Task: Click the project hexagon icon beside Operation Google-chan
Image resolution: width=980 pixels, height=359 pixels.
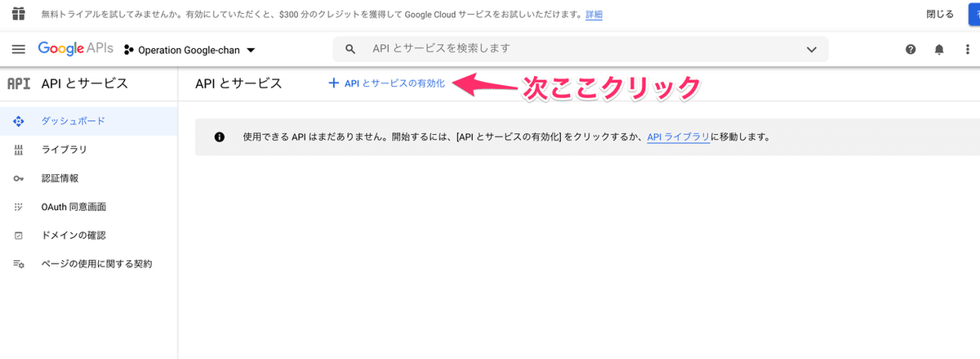Action: point(128,50)
